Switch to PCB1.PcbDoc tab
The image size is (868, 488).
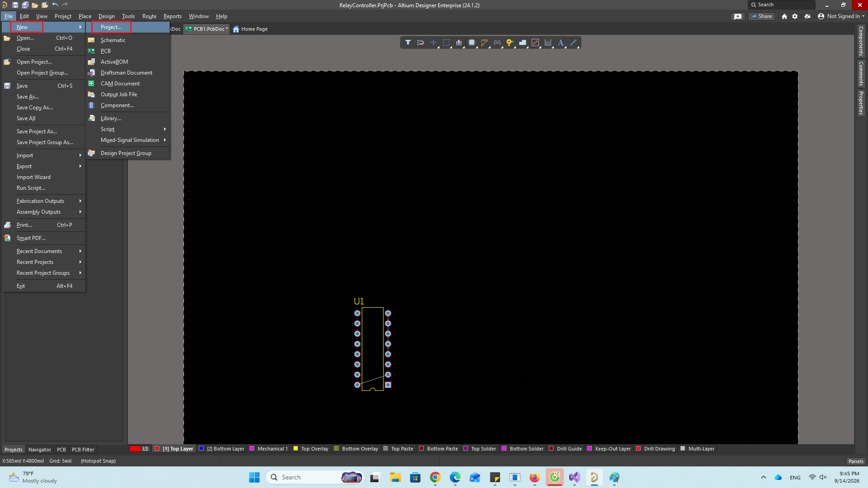pyautogui.click(x=207, y=29)
